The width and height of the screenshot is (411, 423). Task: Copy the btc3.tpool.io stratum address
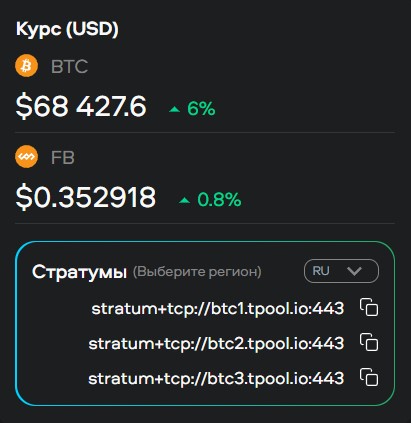click(x=369, y=377)
